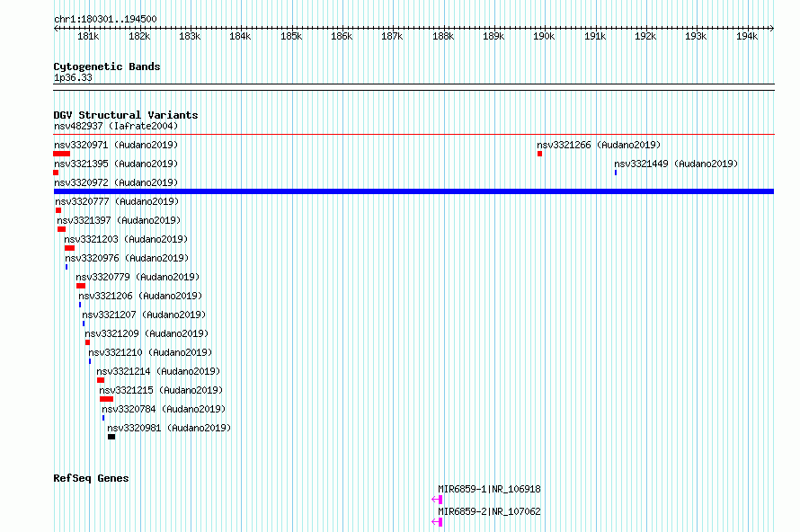
Task: Open the nsv3321209 (Audano2019) label
Action: click(x=147, y=333)
